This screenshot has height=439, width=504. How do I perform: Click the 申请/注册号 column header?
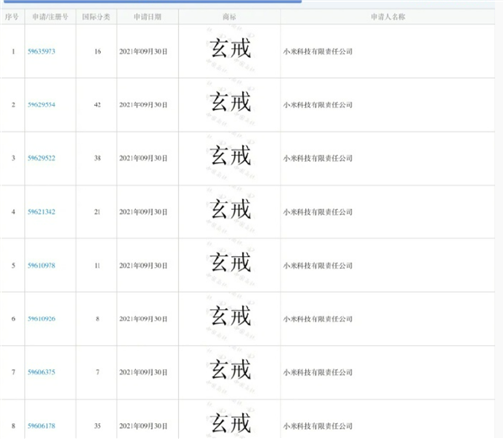coord(50,17)
